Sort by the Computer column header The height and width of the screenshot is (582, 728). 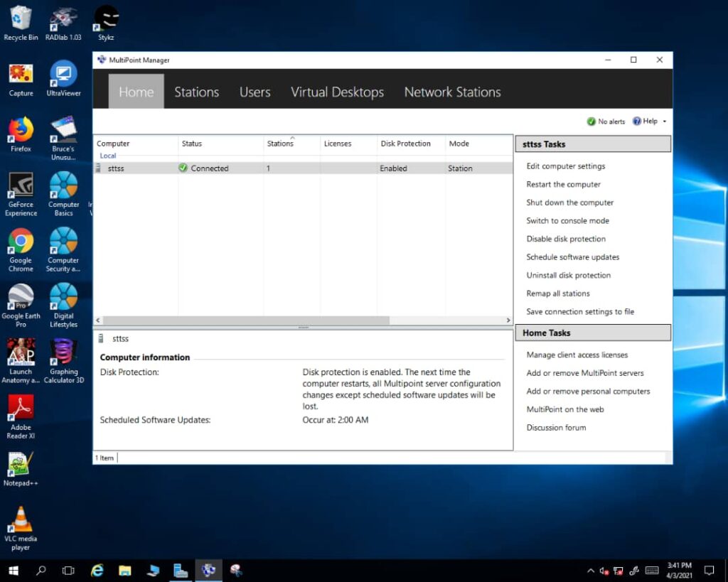point(136,144)
